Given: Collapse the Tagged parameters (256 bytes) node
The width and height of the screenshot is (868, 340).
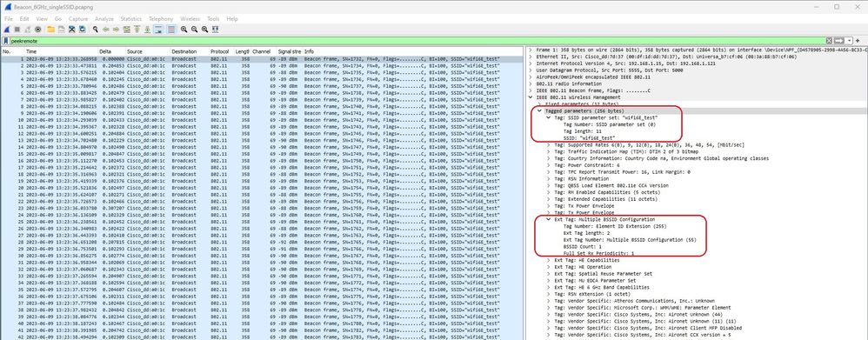Looking at the screenshot, I should pos(540,110).
